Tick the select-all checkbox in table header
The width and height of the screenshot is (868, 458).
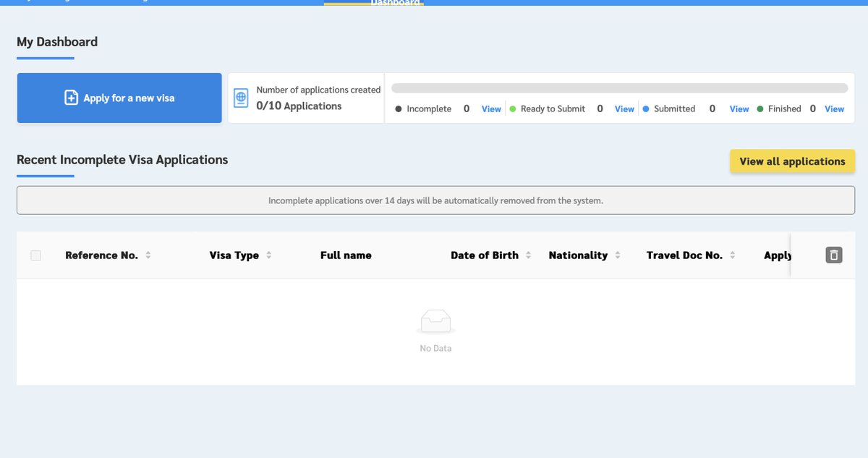pyautogui.click(x=36, y=255)
